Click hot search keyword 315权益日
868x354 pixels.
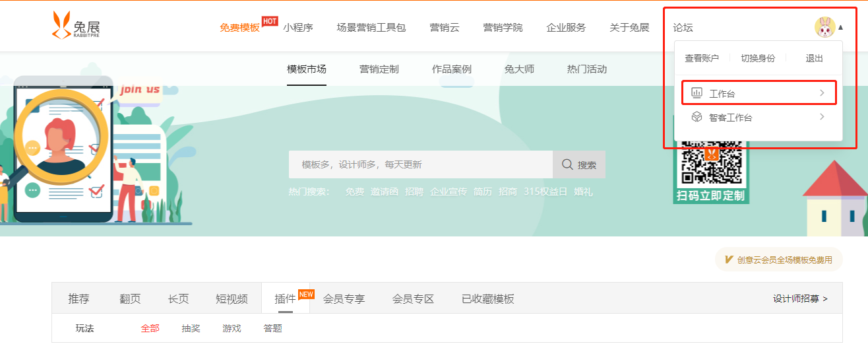(x=545, y=192)
